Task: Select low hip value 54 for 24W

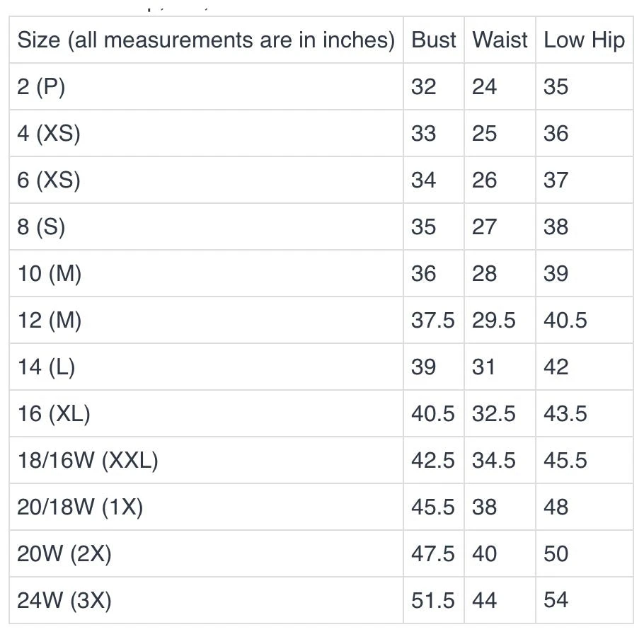Action: coord(556,601)
